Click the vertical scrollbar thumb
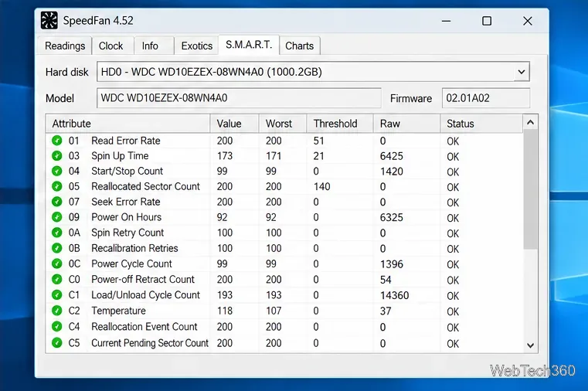 tap(530, 189)
